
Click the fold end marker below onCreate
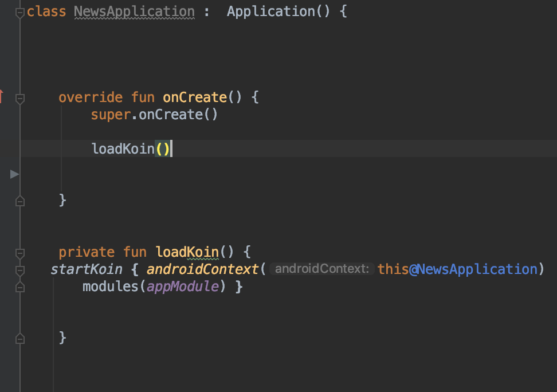pyautogui.click(x=20, y=201)
